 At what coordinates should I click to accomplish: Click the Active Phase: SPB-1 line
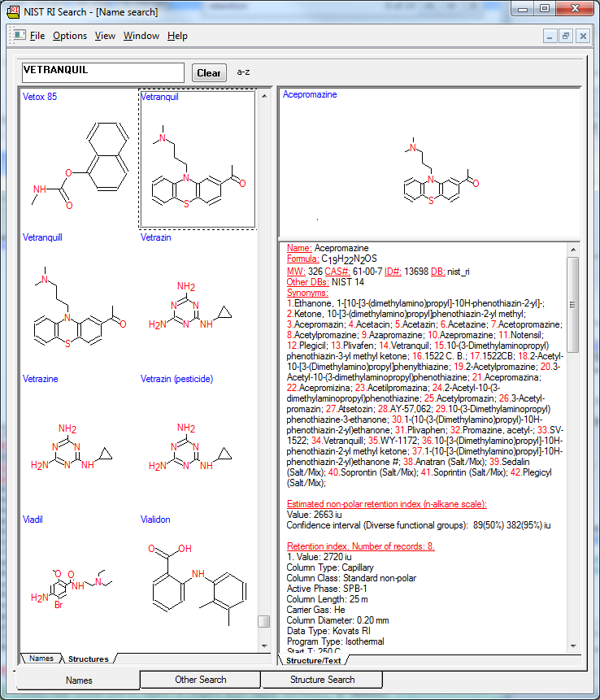tap(327, 589)
